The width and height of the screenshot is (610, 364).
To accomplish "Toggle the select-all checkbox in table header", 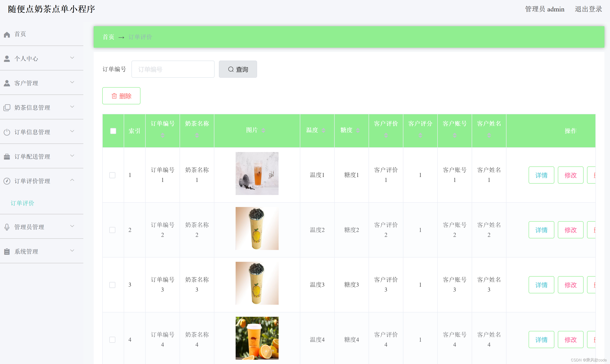I will click(113, 131).
